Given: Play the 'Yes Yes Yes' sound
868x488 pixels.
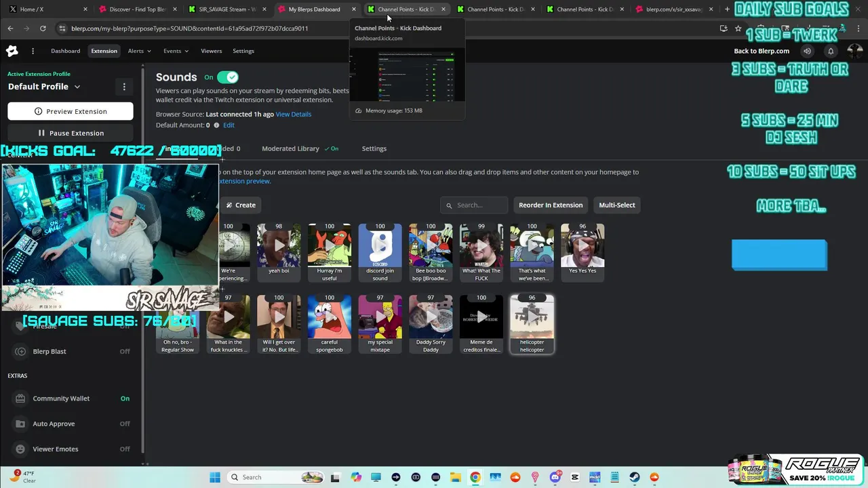Looking at the screenshot, I should click(583, 245).
